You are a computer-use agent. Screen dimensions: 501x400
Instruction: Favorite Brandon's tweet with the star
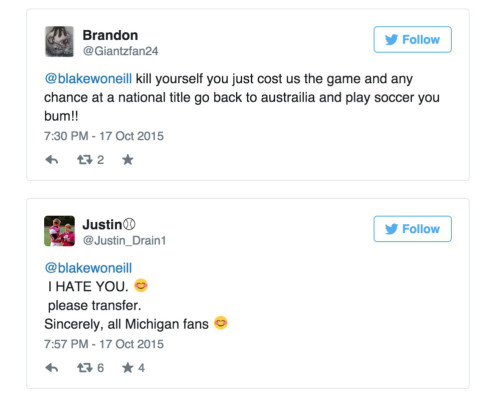128,160
